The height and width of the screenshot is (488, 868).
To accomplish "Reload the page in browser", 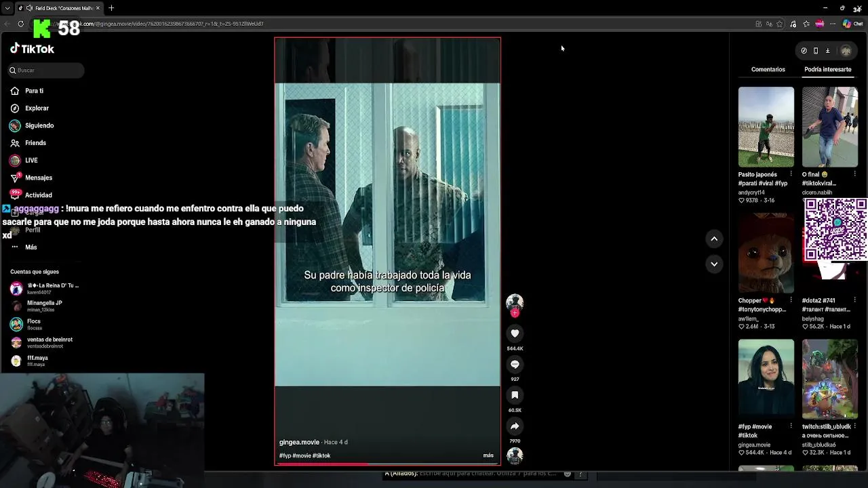I will click(21, 24).
